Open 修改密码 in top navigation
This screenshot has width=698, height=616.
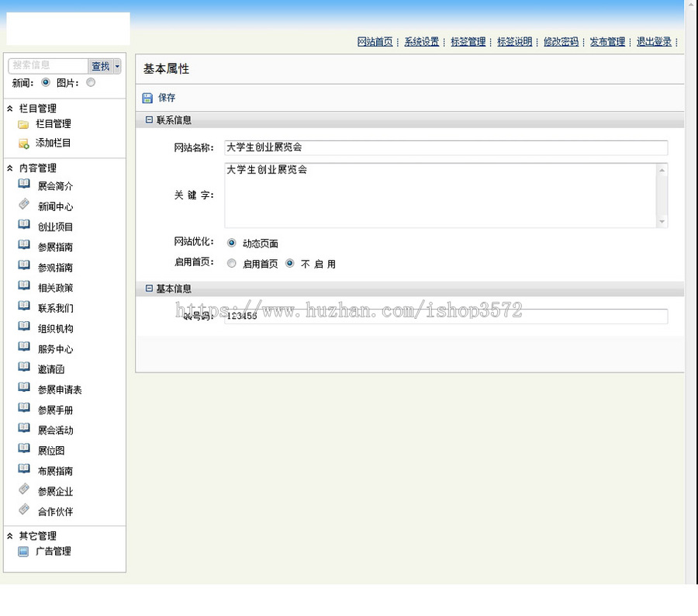[x=561, y=42]
